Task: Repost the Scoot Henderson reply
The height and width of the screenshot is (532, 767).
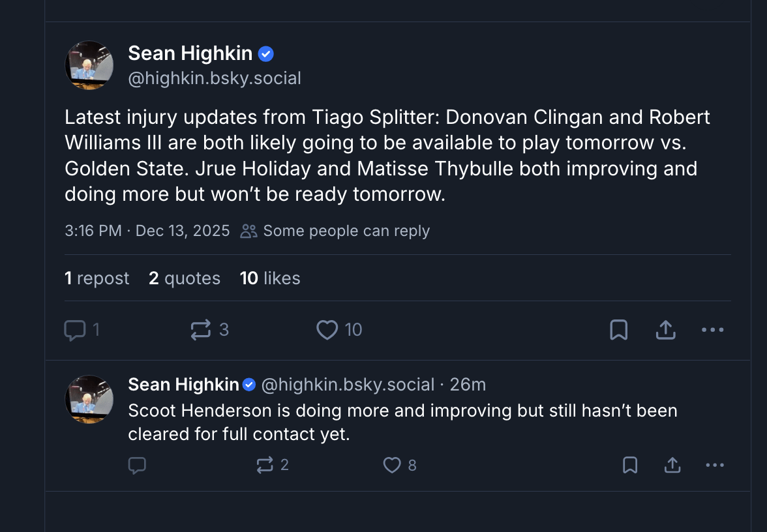Action: click(x=265, y=465)
